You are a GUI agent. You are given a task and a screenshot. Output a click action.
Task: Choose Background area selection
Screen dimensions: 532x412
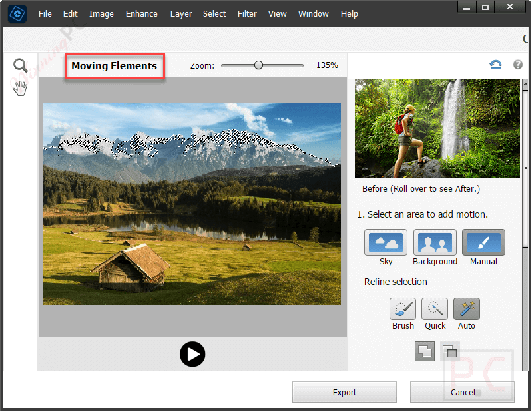[x=435, y=242]
